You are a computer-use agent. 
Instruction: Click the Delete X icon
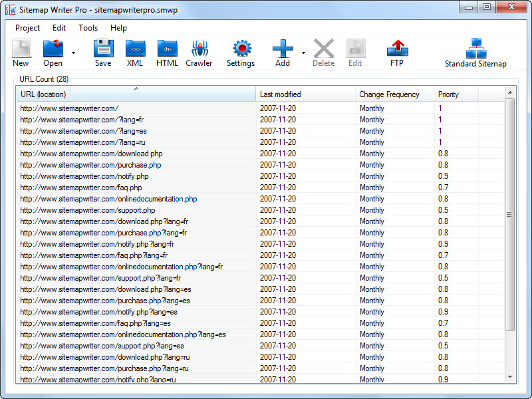point(324,49)
